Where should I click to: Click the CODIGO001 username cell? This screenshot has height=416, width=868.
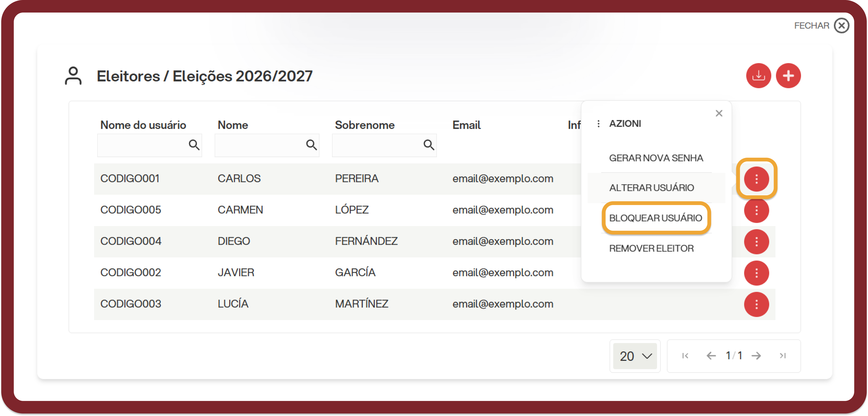[x=130, y=179]
